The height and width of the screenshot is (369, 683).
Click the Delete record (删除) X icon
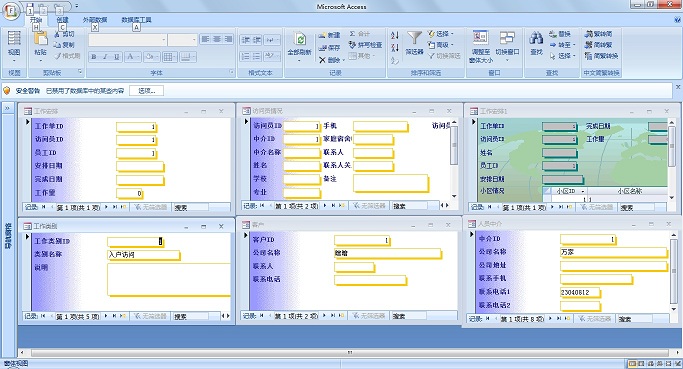point(322,60)
